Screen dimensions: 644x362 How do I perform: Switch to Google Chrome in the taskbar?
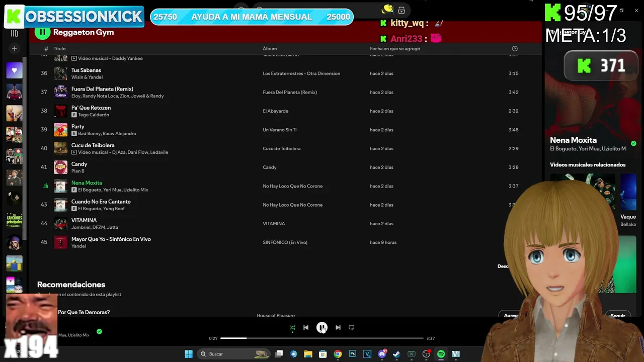[x=338, y=354]
